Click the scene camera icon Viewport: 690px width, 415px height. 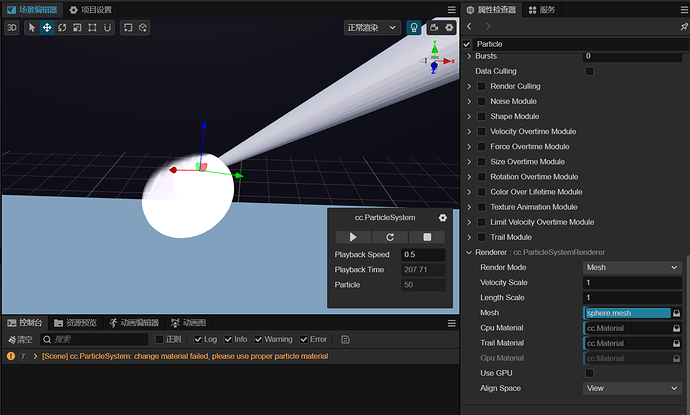[434, 28]
